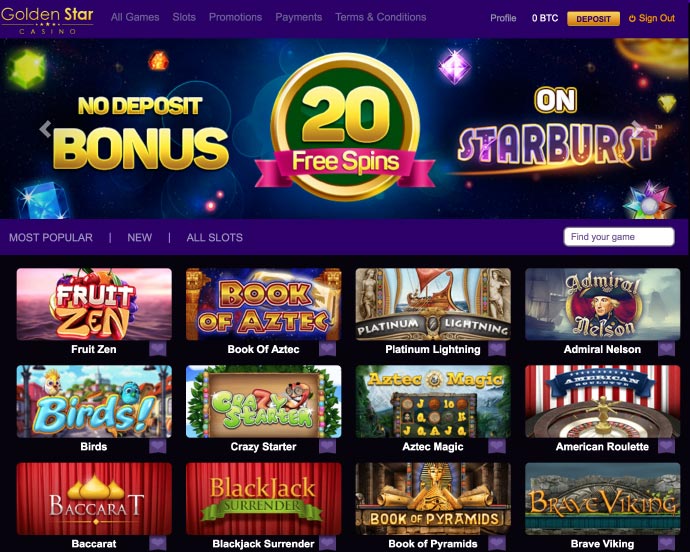Image resolution: width=690 pixels, height=552 pixels.
Task: Toggle favorite bookmark for Fruit Zen
Action: [x=158, y=350]
